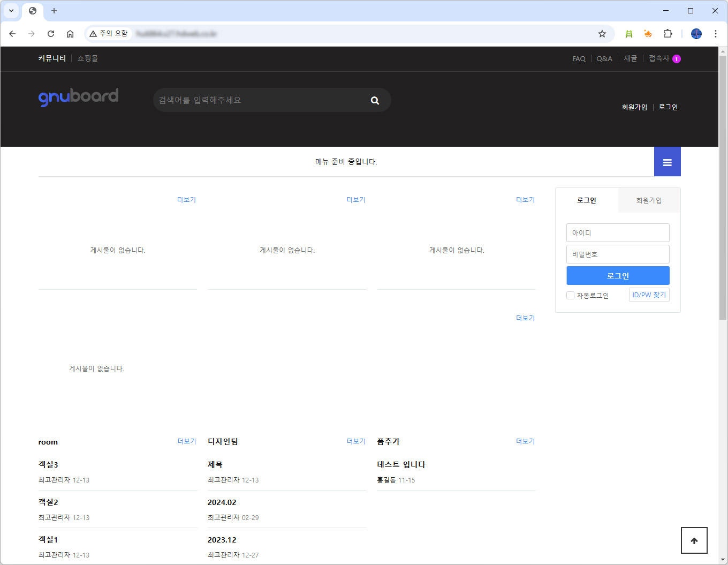This screenshot has height=565, width=728.
Task: Open the 폼추가 board title
Action: click(388, 441)
